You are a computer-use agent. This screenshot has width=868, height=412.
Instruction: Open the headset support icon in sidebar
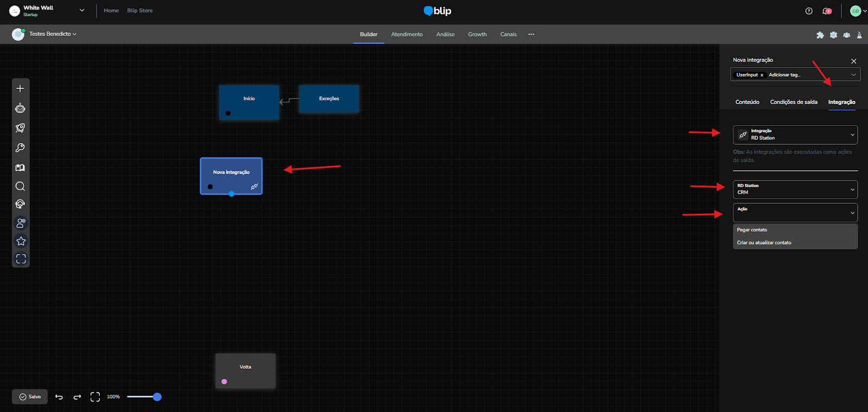[20, 204]
